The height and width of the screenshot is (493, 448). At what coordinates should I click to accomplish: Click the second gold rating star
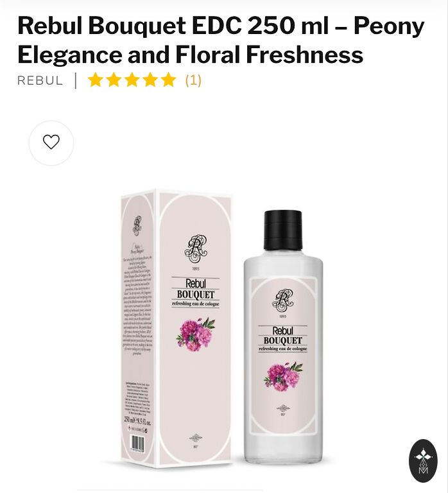click(x=114, y=80)
